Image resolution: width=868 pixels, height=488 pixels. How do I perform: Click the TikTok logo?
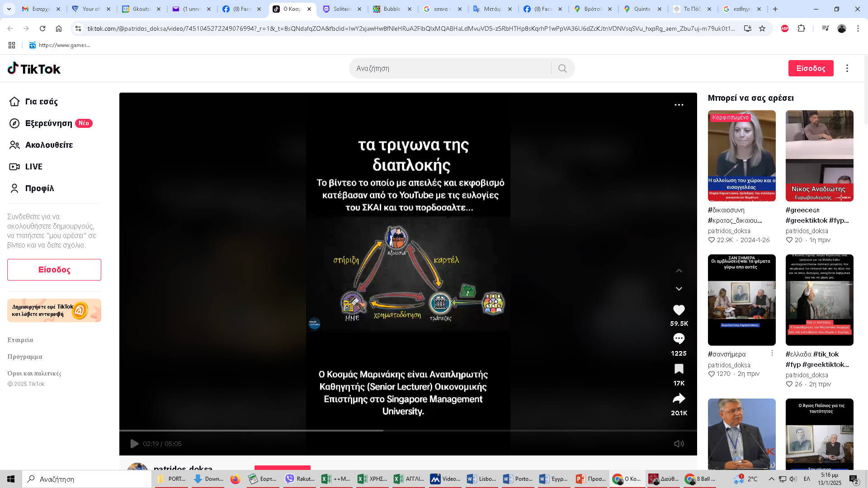(34, 69)
